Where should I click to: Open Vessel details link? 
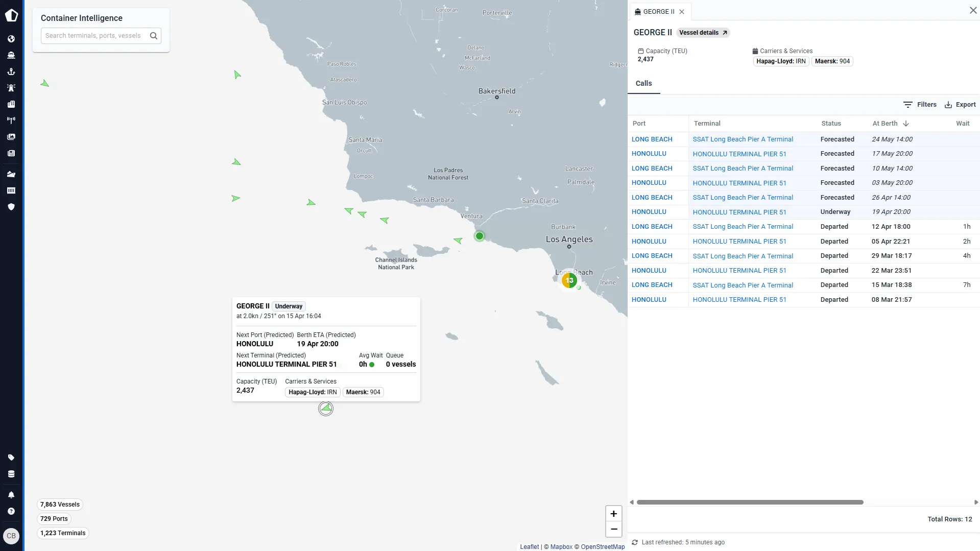(x=703, y=33)
